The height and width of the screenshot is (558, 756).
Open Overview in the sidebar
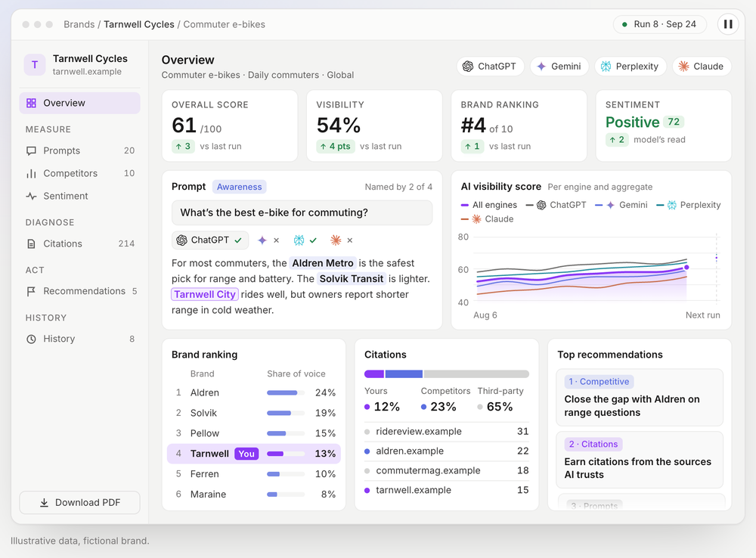pos(79,104)
